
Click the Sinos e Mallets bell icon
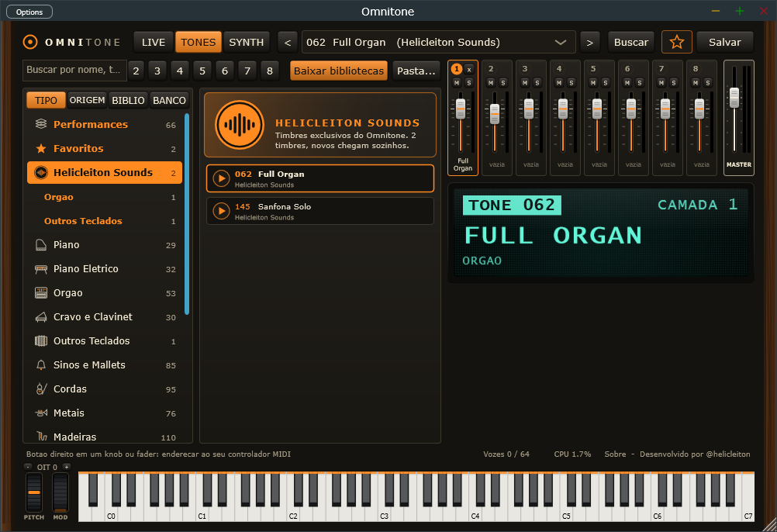(41, 365)
